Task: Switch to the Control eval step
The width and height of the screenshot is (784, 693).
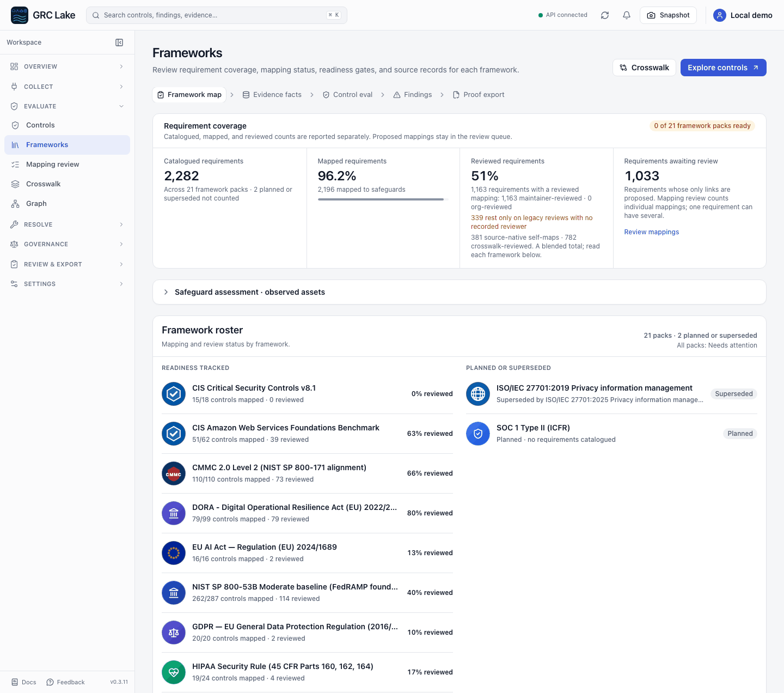Action: [x=347, y=95]
